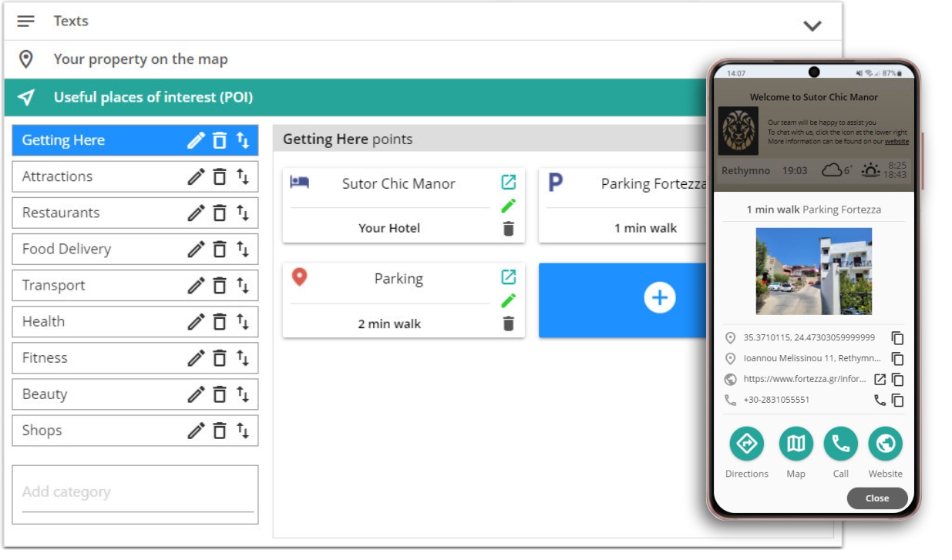
Task: Open the Parking Fortezza photo thumbnail
Action: [x=813, y=271]
